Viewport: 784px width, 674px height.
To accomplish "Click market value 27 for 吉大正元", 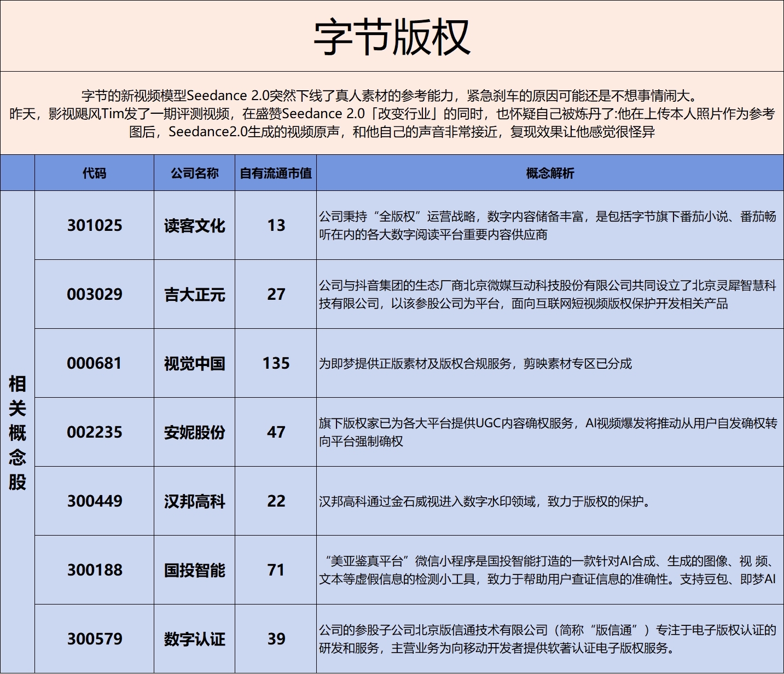I will point(276,294).
